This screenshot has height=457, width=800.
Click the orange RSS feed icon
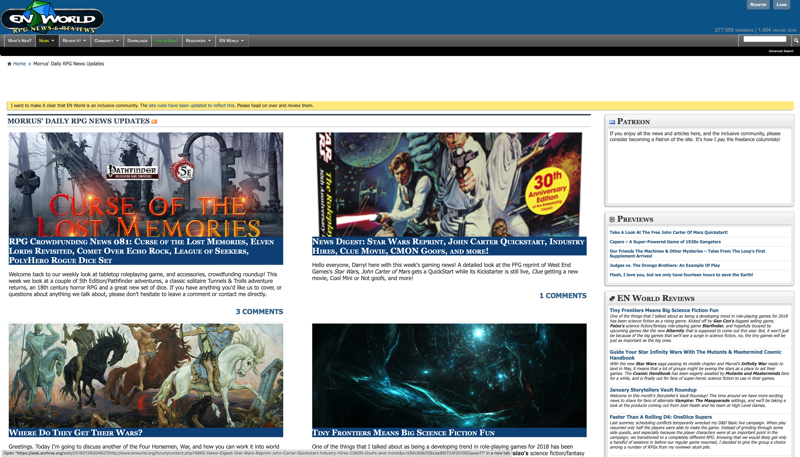[154, 121]
